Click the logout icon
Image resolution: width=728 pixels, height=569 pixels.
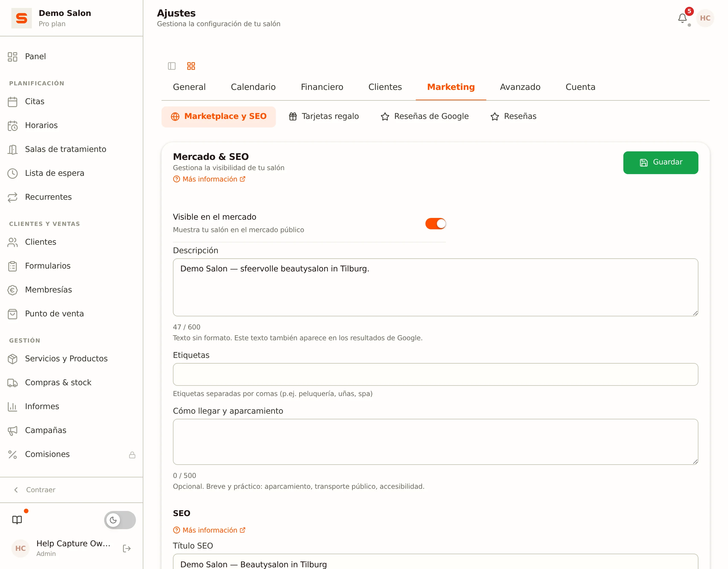pyautogui.click(x=127, y=548)
